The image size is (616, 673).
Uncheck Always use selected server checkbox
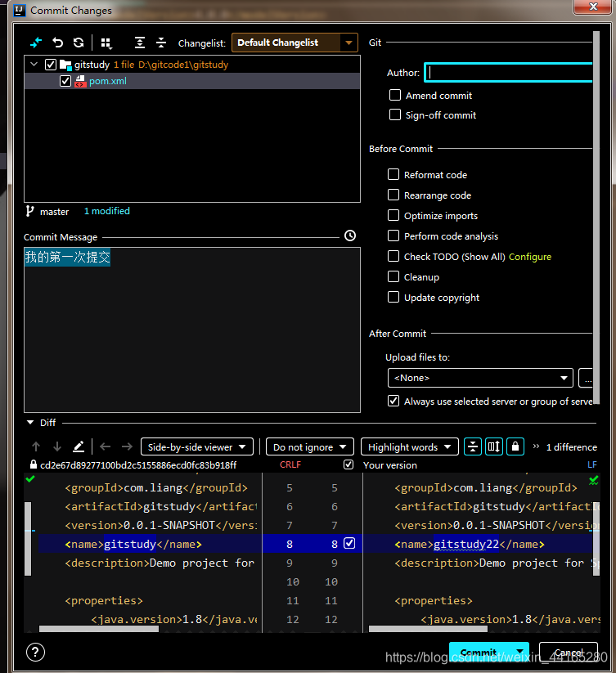[393, 401]
